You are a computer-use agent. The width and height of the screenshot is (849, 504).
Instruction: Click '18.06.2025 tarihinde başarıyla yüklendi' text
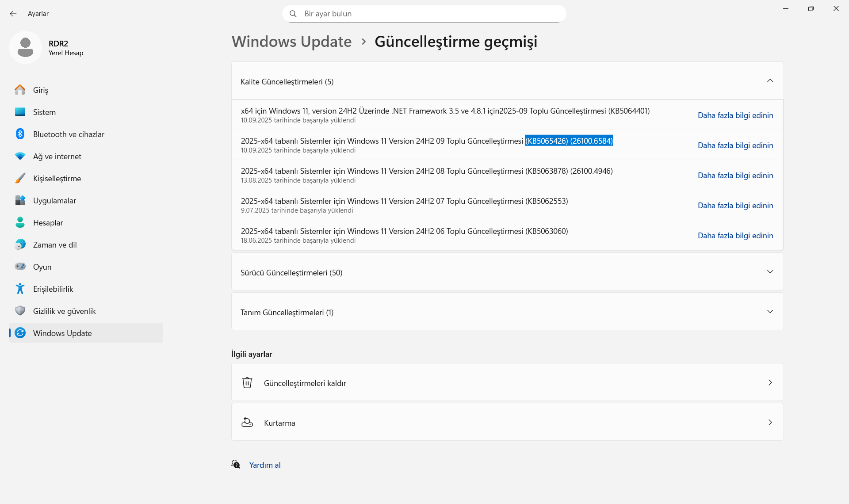(x=298, y=241)
